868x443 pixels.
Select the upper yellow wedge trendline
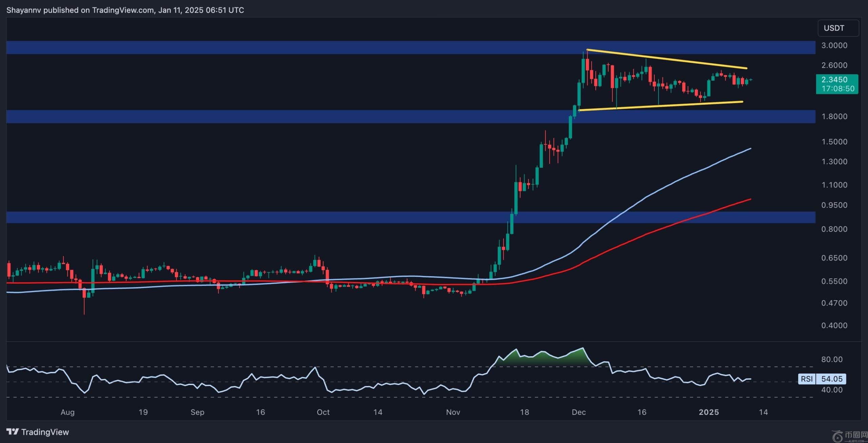tap(667, 59)
